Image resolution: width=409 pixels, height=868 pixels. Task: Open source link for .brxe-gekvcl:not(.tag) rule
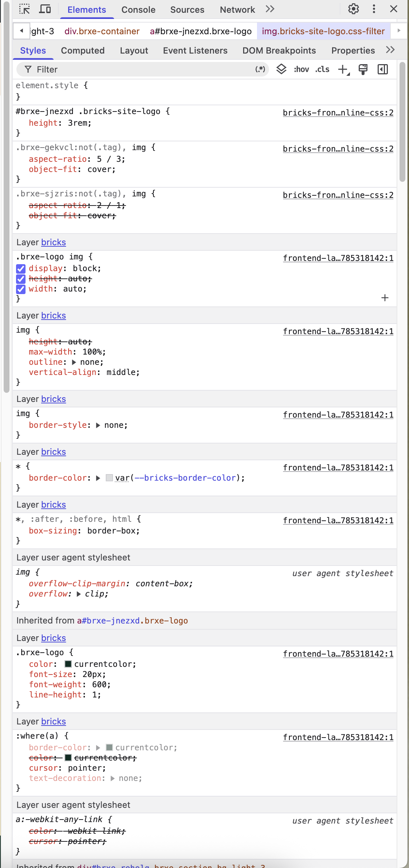pyautogui.click(x=338, y=149)
